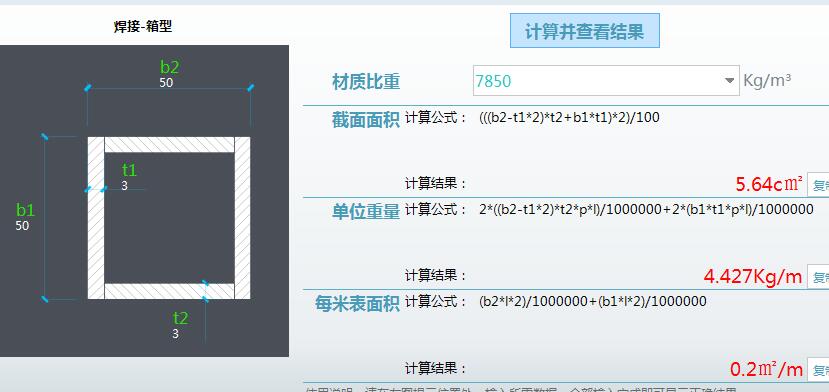The width and height of the screenshot is (829, 392).
Task: Edit the b2 width value 50
Action: (x=166, y=83)
